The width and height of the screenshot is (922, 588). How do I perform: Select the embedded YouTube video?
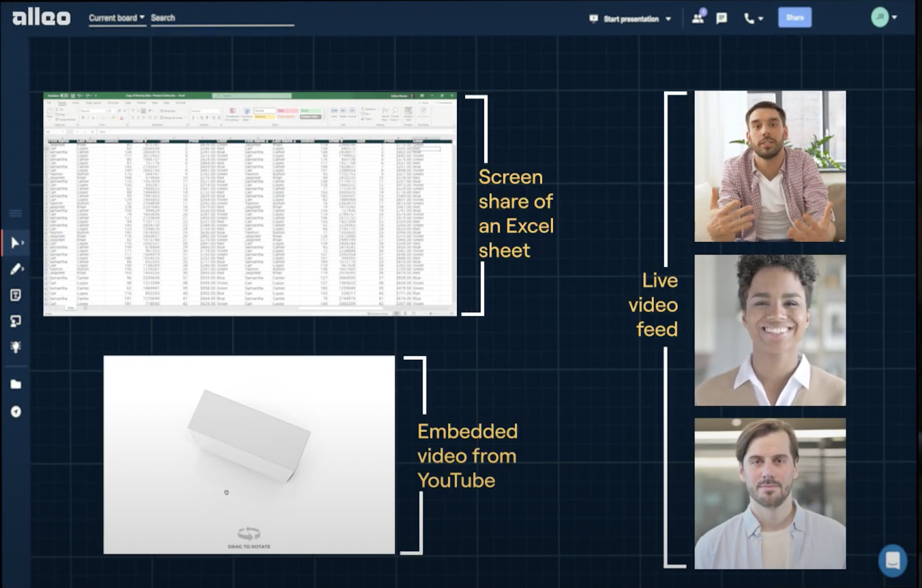coord(249,455)
